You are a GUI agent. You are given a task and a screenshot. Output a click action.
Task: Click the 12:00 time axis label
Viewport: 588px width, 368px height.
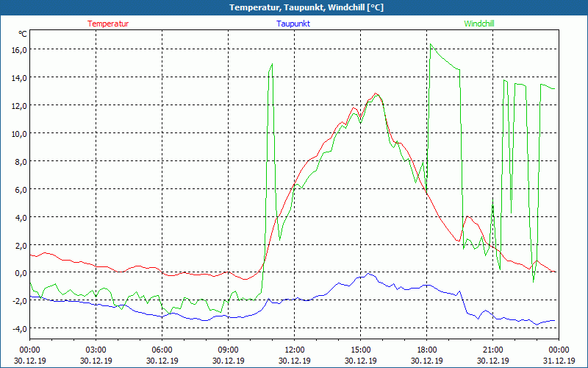click(295, 350)
